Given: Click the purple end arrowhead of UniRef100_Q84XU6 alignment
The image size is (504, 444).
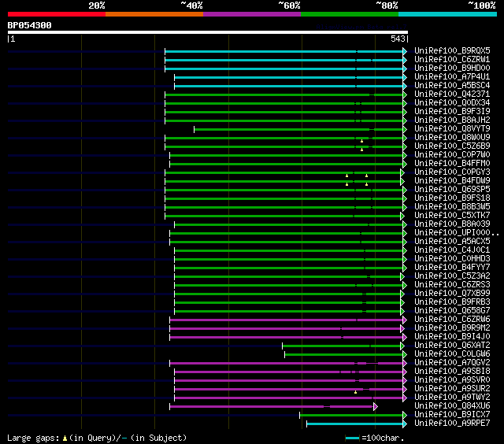Looking at the screenshot, I should tap(376, 407).
